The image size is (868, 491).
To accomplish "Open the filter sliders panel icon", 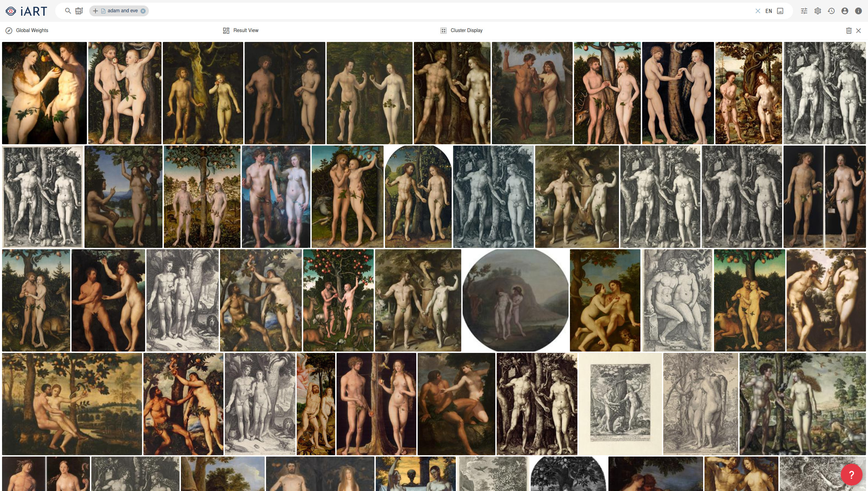I will click(x=804, y=11).
